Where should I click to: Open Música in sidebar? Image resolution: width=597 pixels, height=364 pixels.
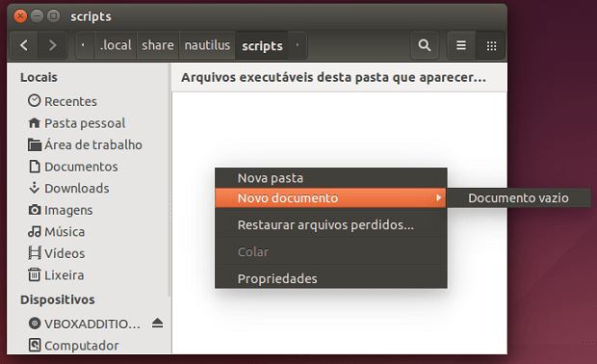tap(65, 231)
